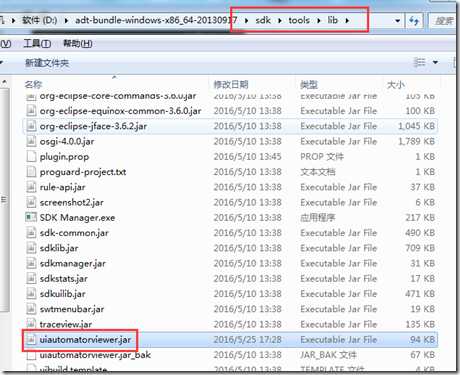Viewport: 460px width, 375px height.
Task: Select the file name osgi-4.0.0.jar
Action: click(67, 141)
